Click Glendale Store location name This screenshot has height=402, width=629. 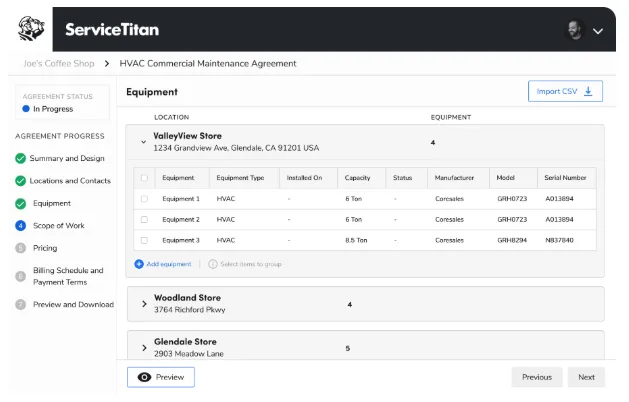point(185,342)
